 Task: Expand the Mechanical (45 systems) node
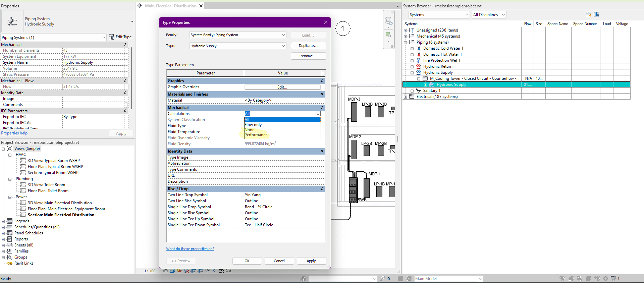click(405, 37)
